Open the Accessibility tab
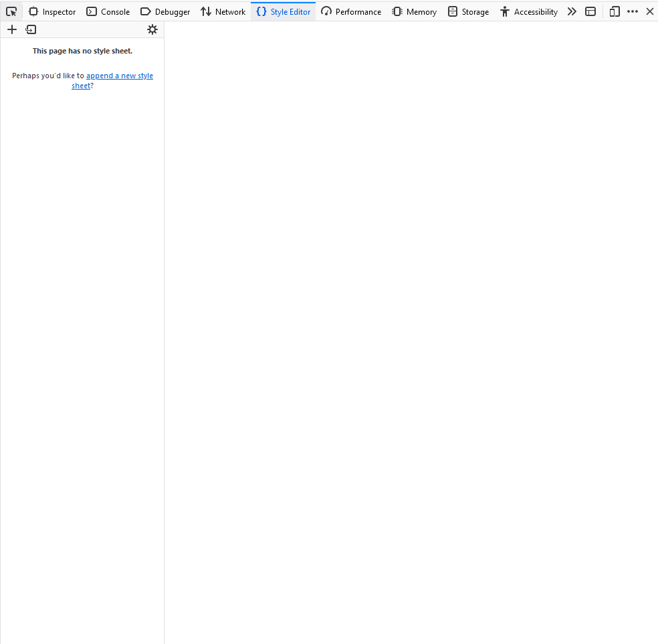Screen dimensions: 658x644 529,12
